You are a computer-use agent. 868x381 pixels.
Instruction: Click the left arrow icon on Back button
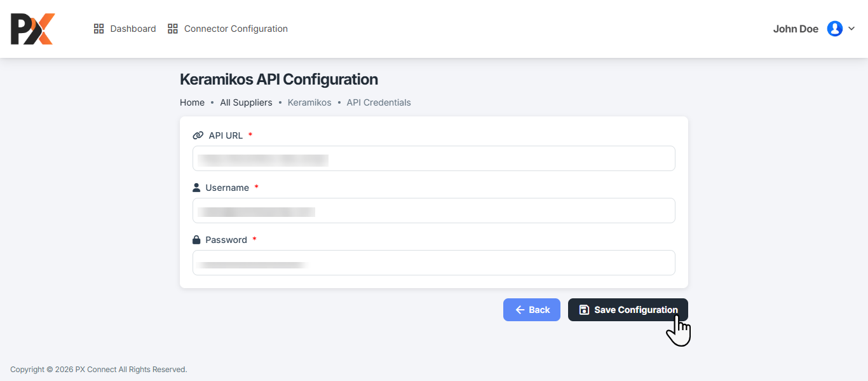520,310
